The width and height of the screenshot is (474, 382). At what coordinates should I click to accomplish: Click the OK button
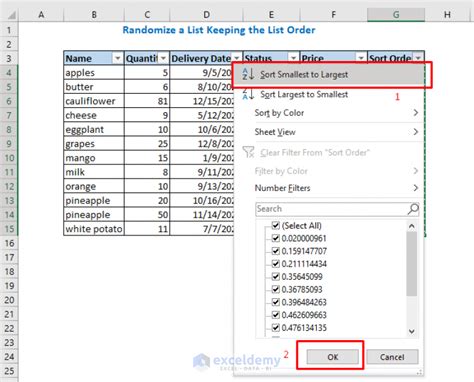click(x=333, y=357)
